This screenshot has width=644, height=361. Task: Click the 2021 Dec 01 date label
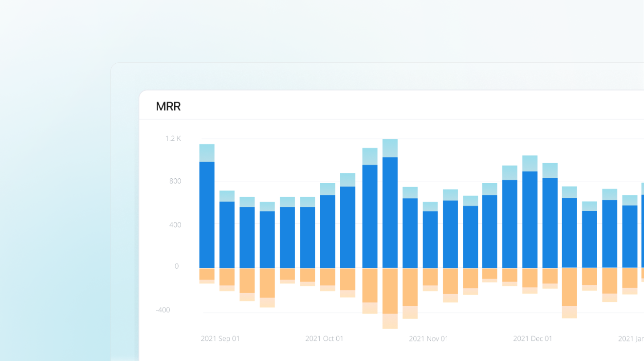point(533,339)
